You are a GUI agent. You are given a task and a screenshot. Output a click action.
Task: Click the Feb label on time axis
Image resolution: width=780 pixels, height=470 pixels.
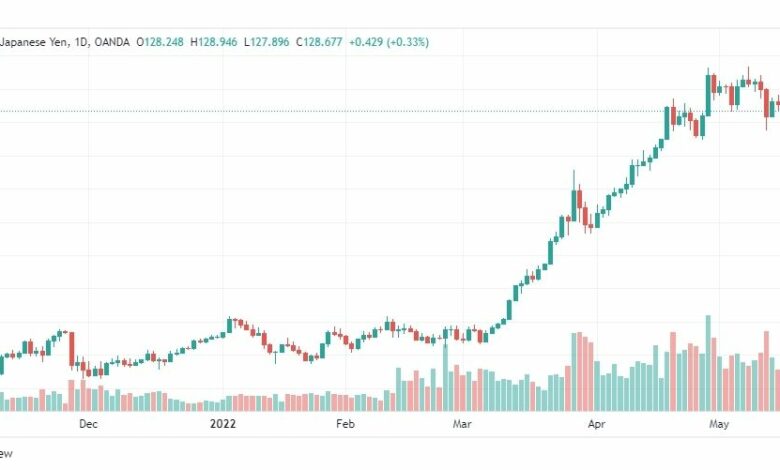(x=345, y=424)
